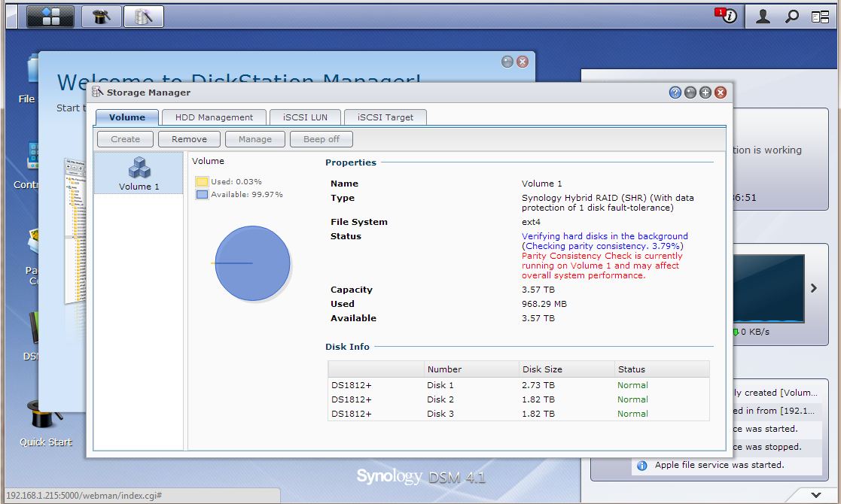Viewport: 841px width, 504px height.
Task: Click 'Verifying hard disks in the background' status
Action: pos(605,236)
